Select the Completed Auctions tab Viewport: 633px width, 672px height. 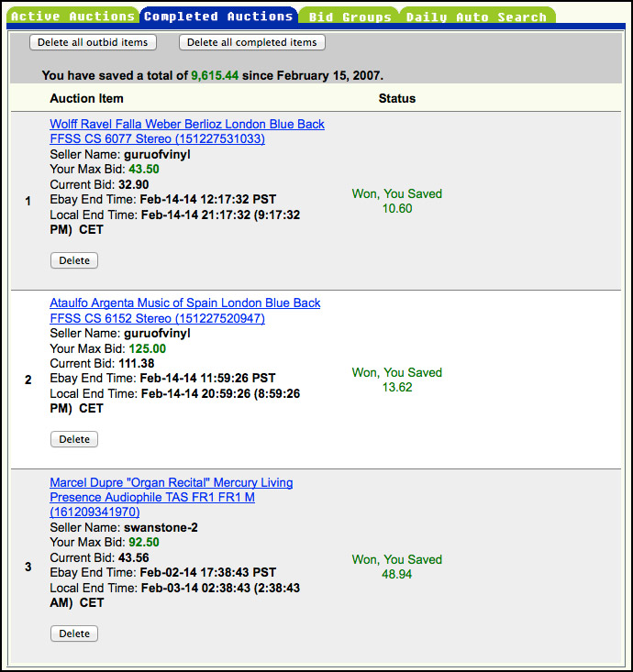(218, 17)
